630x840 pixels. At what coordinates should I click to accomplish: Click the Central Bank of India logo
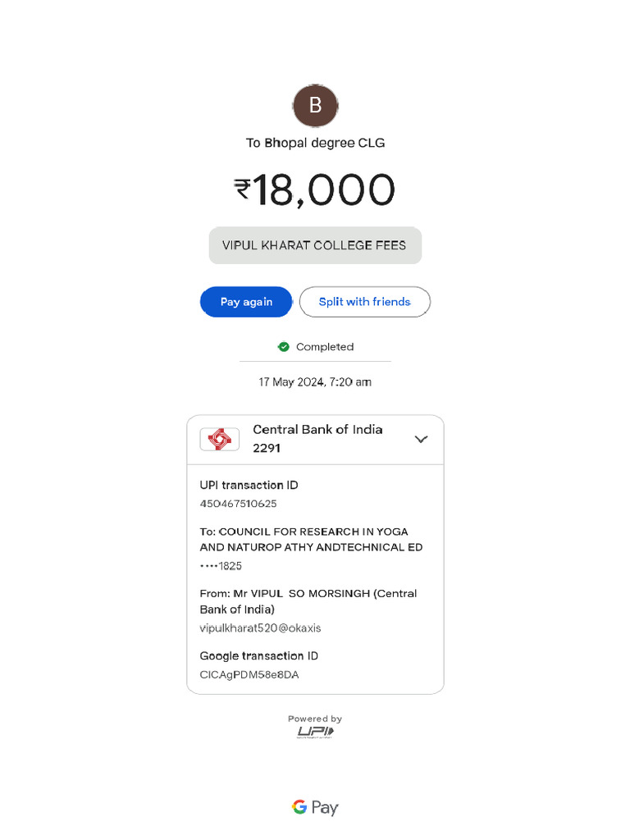tap(220, 439)
